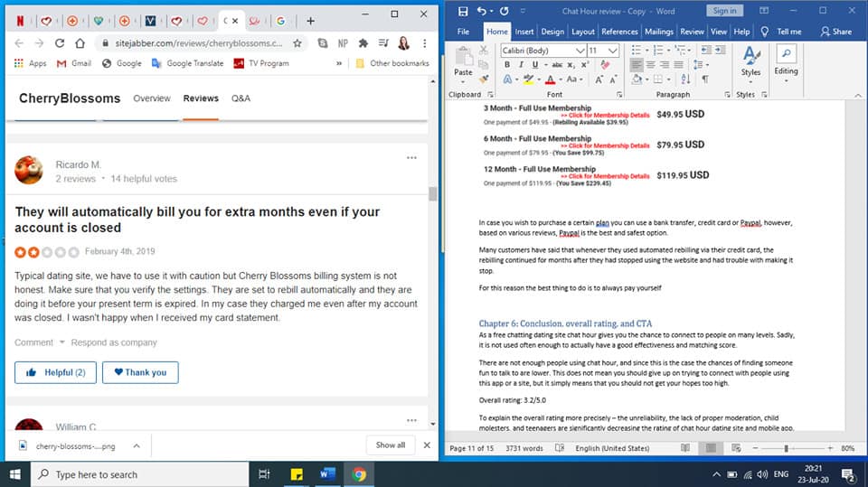Expand the Paste options arrow
This screenshot has height=487, width=868.
pyautogui.click(x=463, y=82)
